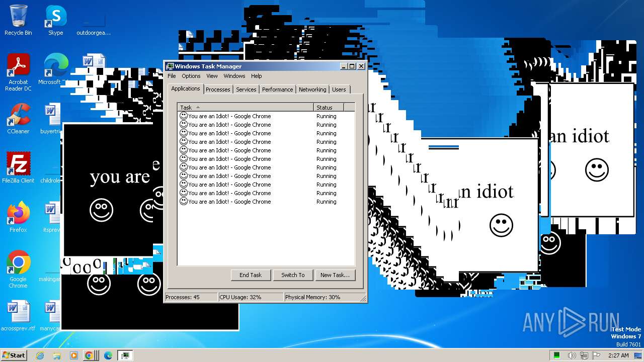644x362 pixels.
Task: Open Windows Explorer from the taskbar
Action: pos(57,355)
